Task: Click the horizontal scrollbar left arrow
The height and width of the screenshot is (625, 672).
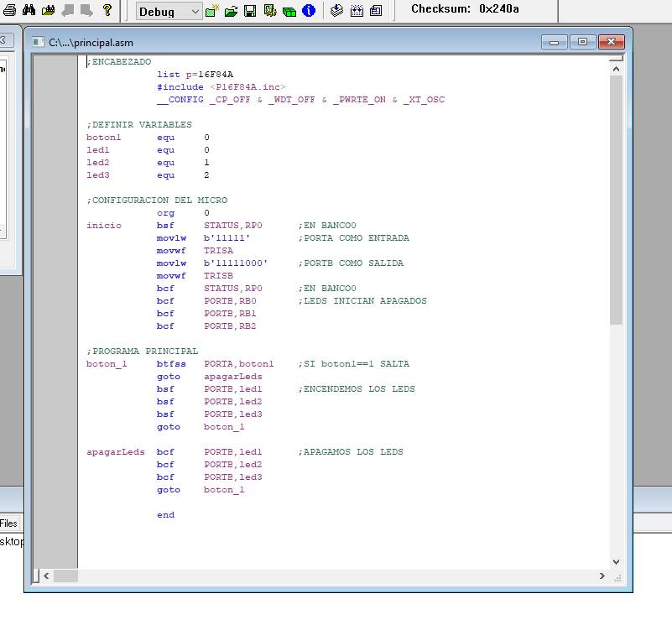Action: coord(46,576)
